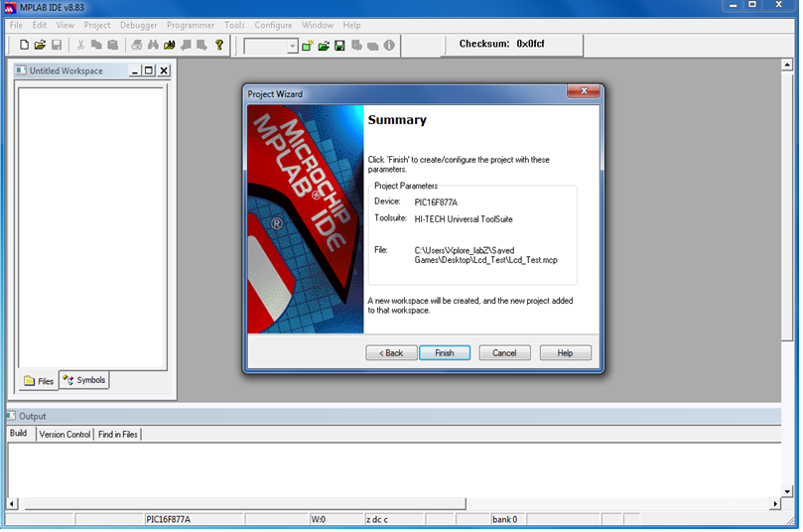This screenshot has width=803, height=532.
Task: Expand the build configuration dropdown in toolbar
Action: tap(292, 46)
